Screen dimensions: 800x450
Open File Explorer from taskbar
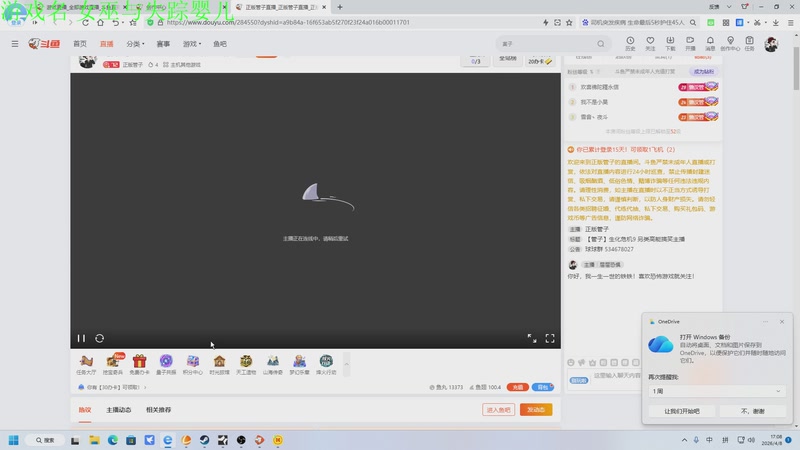point(94,440)
